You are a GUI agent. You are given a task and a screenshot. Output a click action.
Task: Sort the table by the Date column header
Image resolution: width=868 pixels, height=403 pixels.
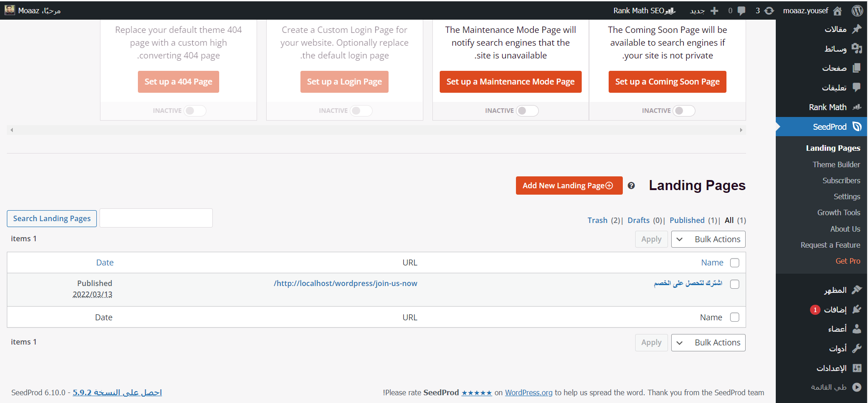[105, 263]
